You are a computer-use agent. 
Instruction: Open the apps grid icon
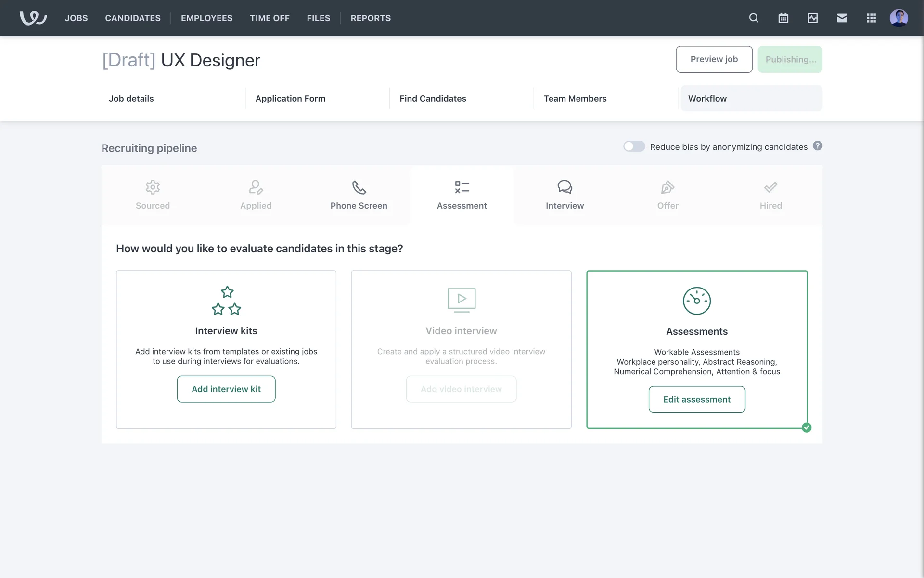coord(871,18)
